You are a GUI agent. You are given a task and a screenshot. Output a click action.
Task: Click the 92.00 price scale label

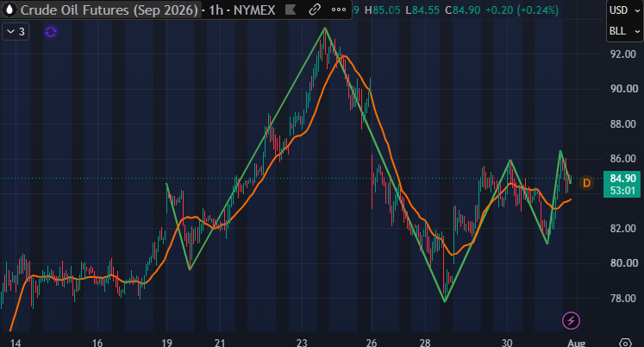(624, 54)
